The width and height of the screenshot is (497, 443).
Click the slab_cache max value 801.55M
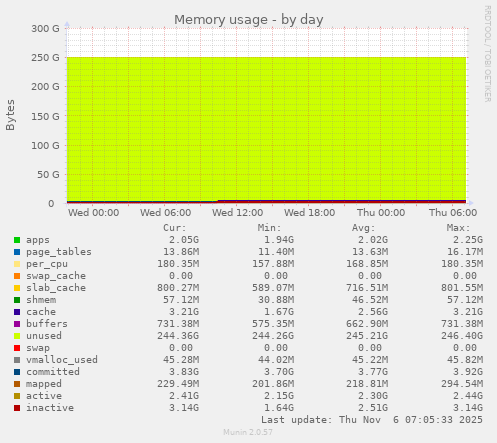[462, 288]
